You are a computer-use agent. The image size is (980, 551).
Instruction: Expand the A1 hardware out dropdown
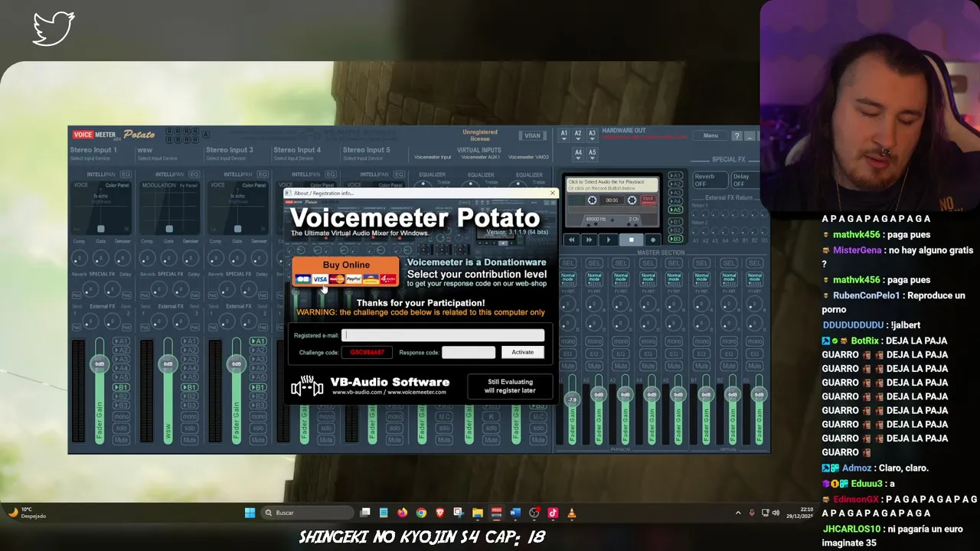tap(564, 134)
